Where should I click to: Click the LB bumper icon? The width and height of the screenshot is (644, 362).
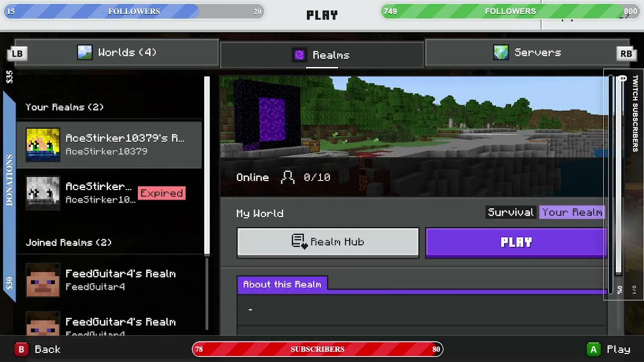coord(17,54)
